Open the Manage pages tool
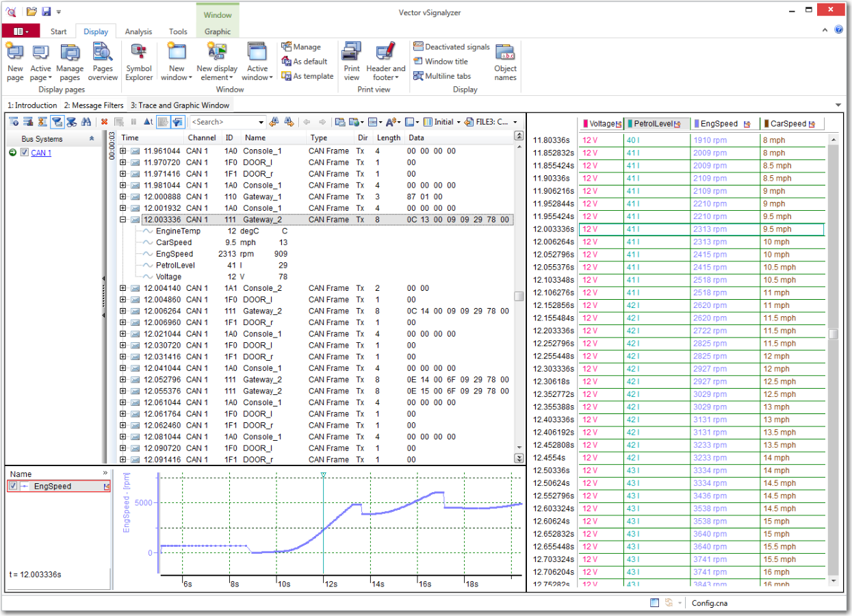 pyautogui.click(x=70, y=60)
